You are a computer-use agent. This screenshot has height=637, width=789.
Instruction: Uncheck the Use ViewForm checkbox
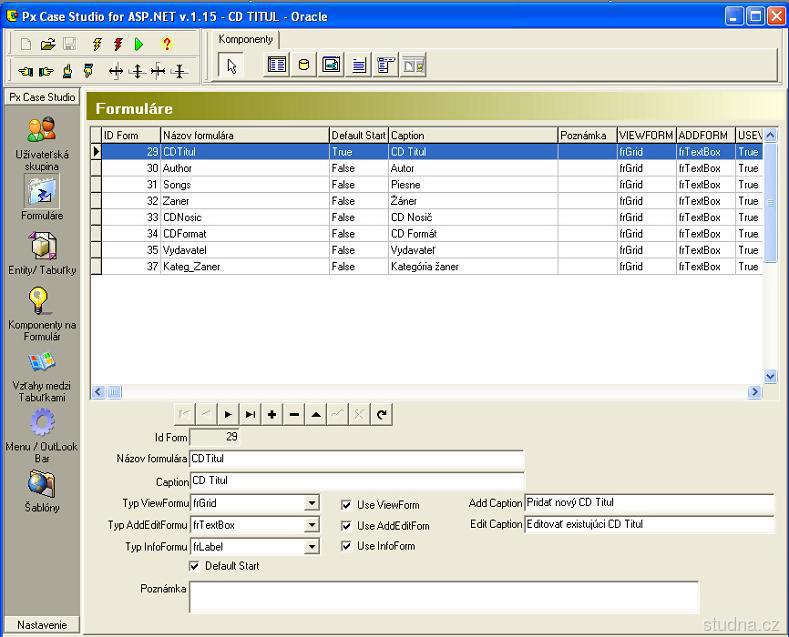click(346, 505)
